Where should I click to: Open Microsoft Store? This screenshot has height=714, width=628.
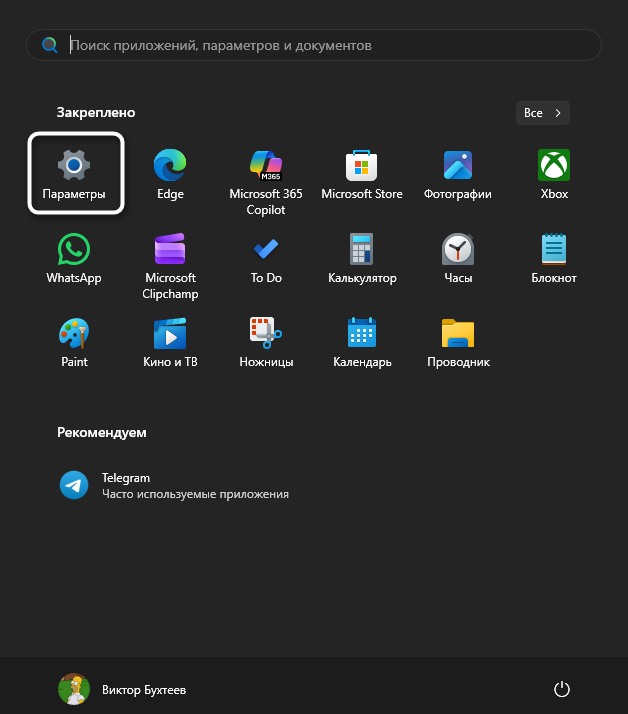tap(362, 174)
